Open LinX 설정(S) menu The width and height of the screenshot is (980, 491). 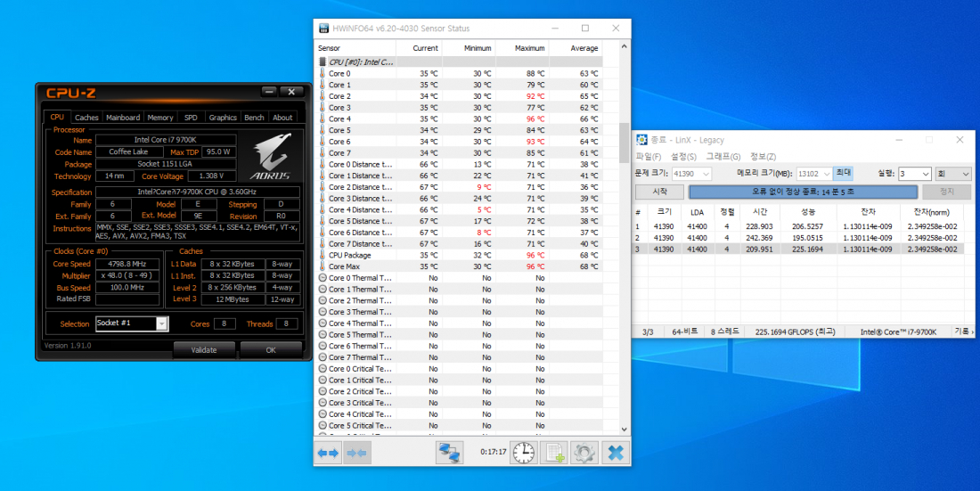click(x=683, y=156)
